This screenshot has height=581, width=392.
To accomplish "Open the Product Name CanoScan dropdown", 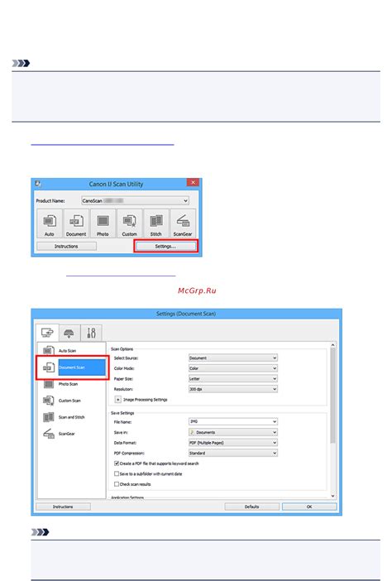I will tap(135, 200).
